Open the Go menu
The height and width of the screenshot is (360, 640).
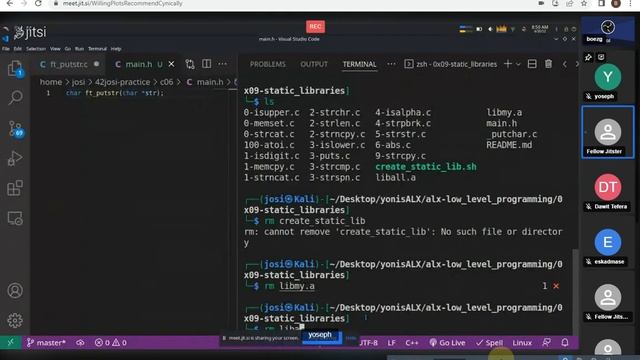(x=68, y=49)
